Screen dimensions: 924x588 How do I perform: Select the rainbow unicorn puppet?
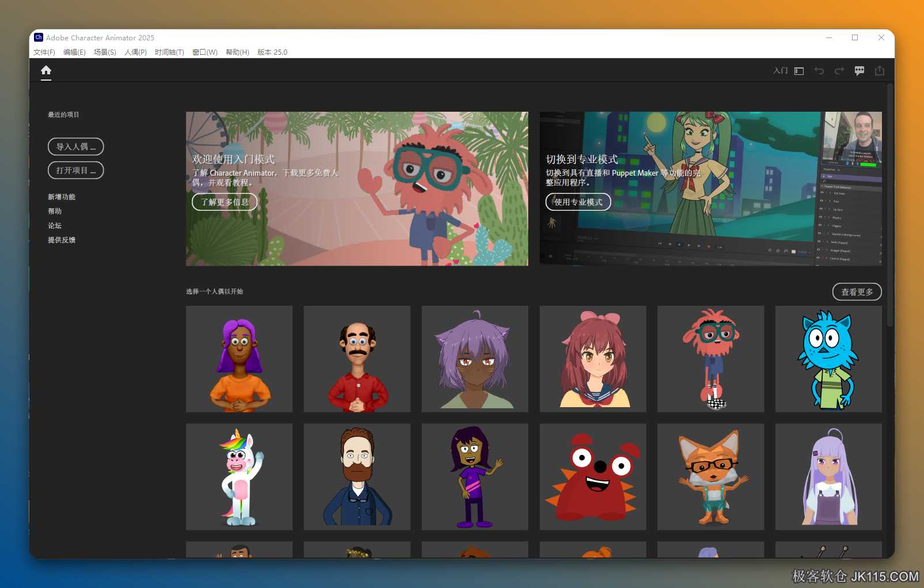[240, 477]
